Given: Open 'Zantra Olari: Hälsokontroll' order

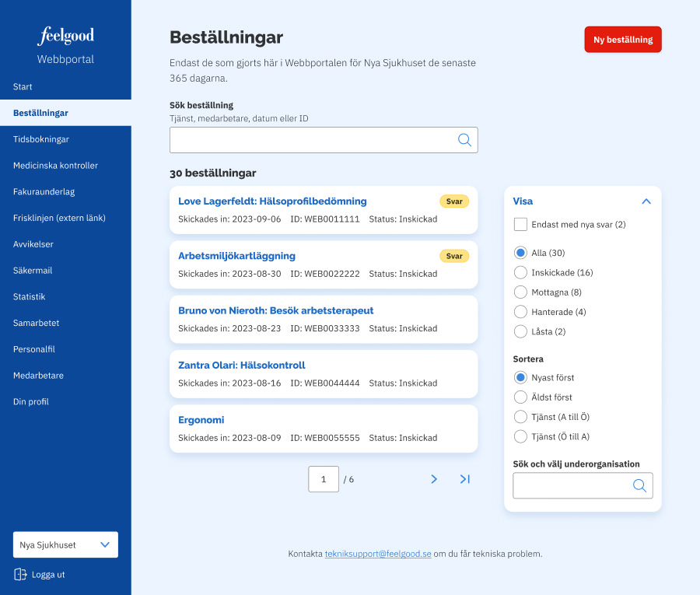Looking at the screenshot, I should tap(242, 365).
